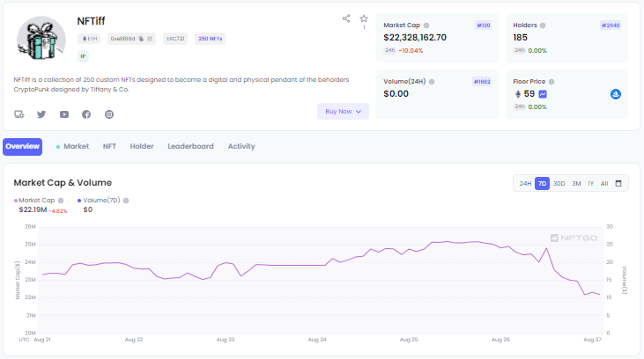Click the 185 holders value
This screenshot has width=644, height=359.
pyautogui.click(x=520, y=37)
